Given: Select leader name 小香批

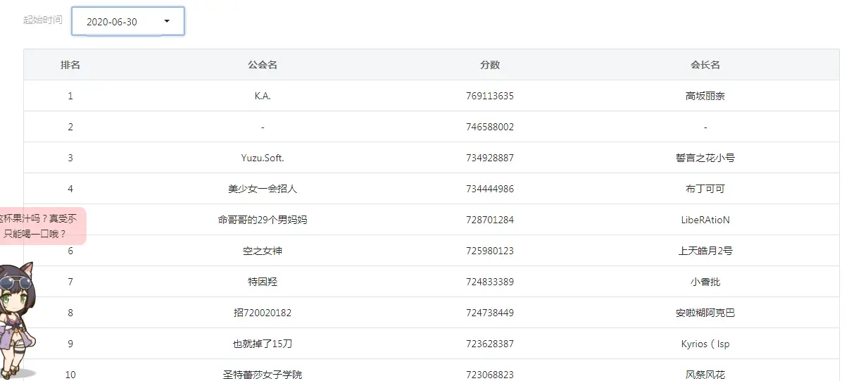Looking at the screenshot, I should tap(705, 282).
